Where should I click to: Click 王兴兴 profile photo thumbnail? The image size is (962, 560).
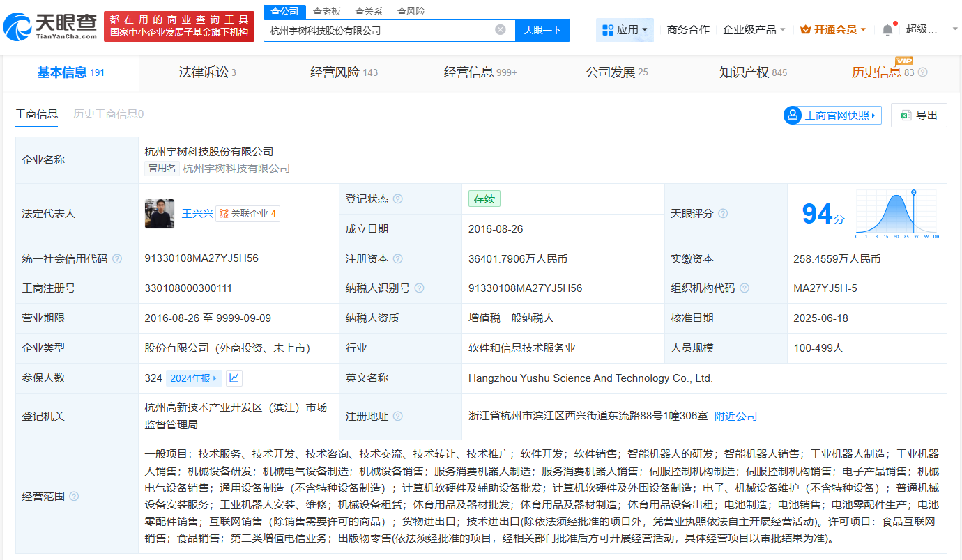160,212
